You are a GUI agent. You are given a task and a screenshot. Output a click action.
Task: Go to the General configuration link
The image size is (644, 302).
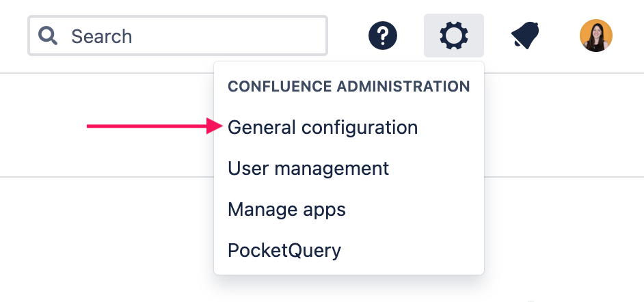point(323,128)
